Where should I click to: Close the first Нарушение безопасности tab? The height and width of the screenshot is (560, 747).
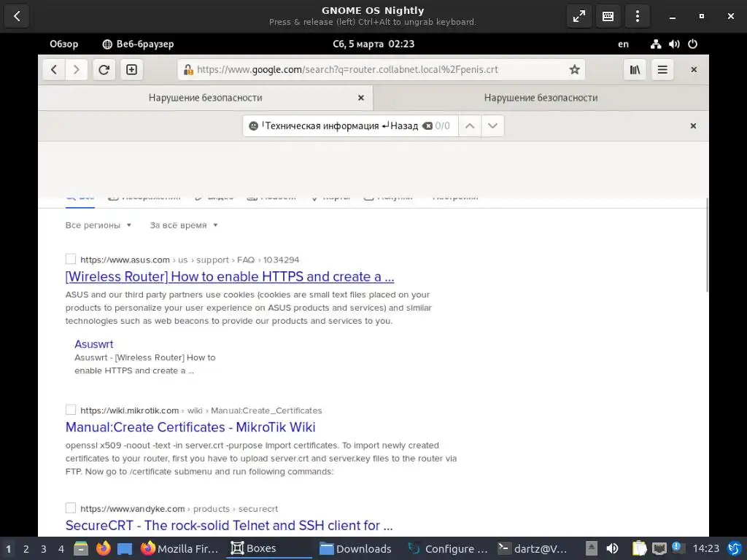(361, 98)
